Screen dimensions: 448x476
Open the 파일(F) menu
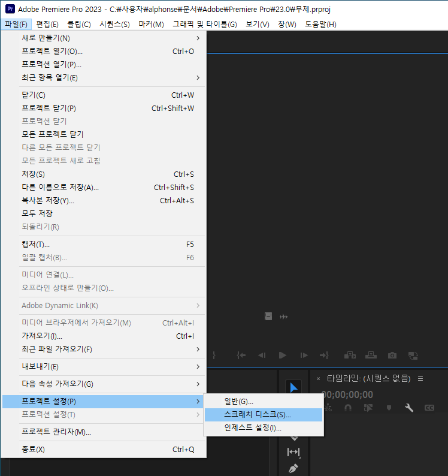pos(16,24)
